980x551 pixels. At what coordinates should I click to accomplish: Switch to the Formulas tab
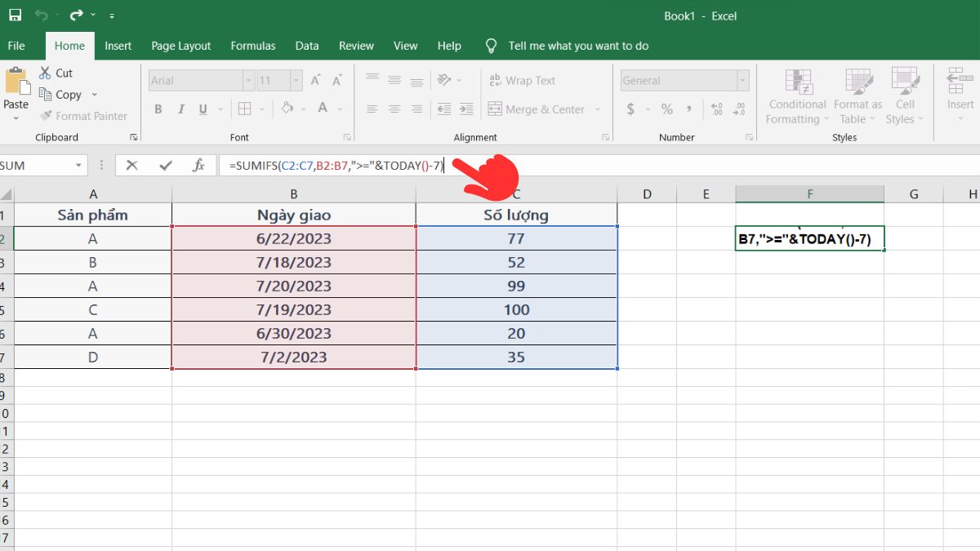(x=253, y=46)
